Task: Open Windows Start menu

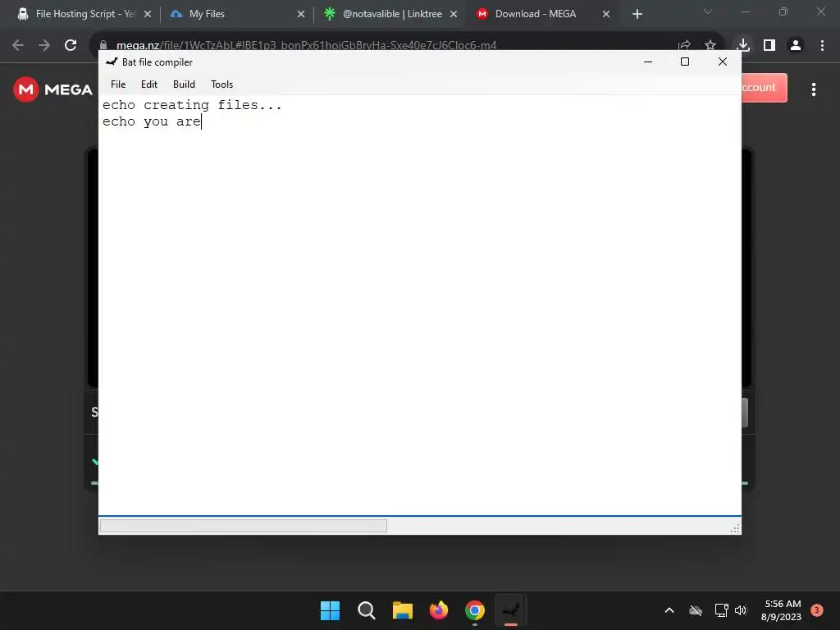Action: click(x=330, y=610)
